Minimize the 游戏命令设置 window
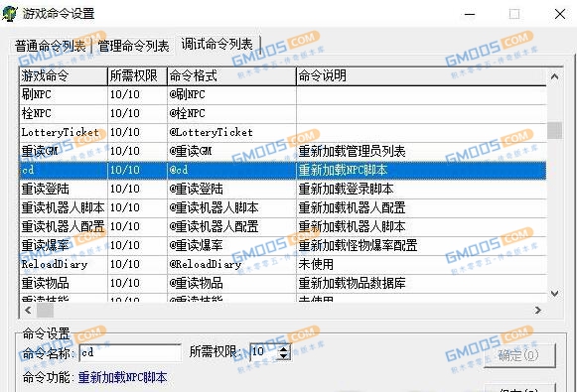The width and height of the screenshot is (577, 392). tap(470, 14)
